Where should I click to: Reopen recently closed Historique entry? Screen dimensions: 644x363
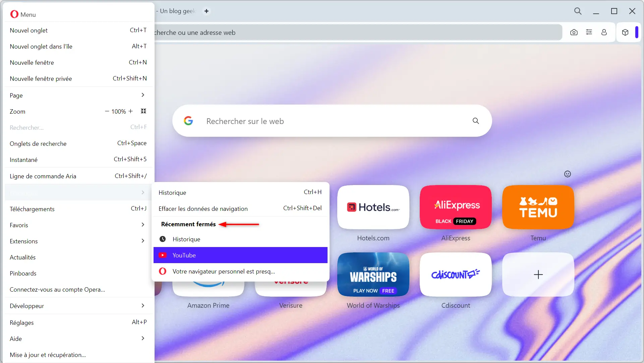tap(240, 239)
